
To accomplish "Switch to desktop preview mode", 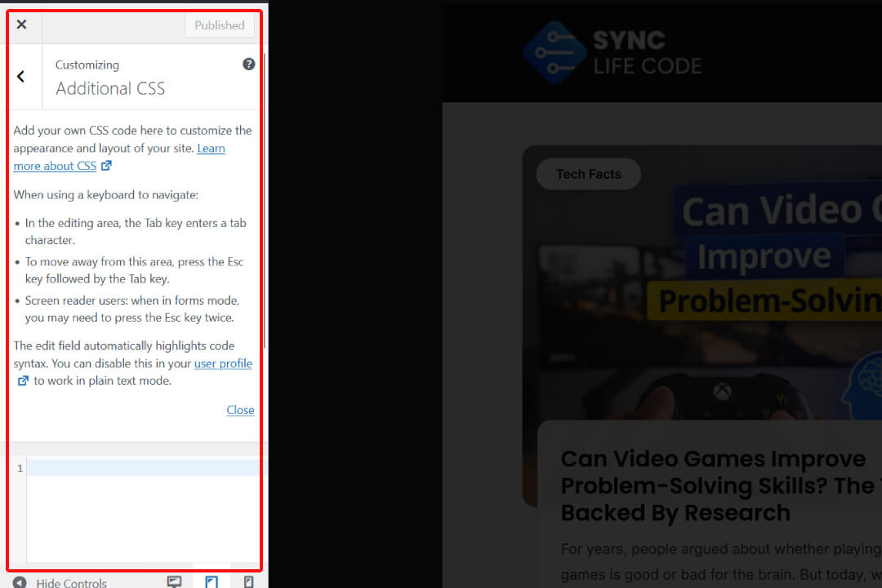I will (x=174, y=581).
